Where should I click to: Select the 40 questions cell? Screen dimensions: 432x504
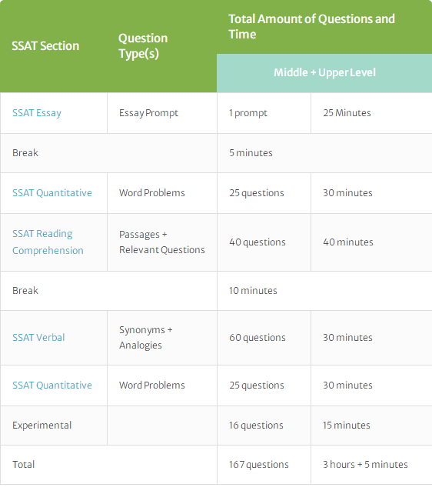[x=264, y=242]
